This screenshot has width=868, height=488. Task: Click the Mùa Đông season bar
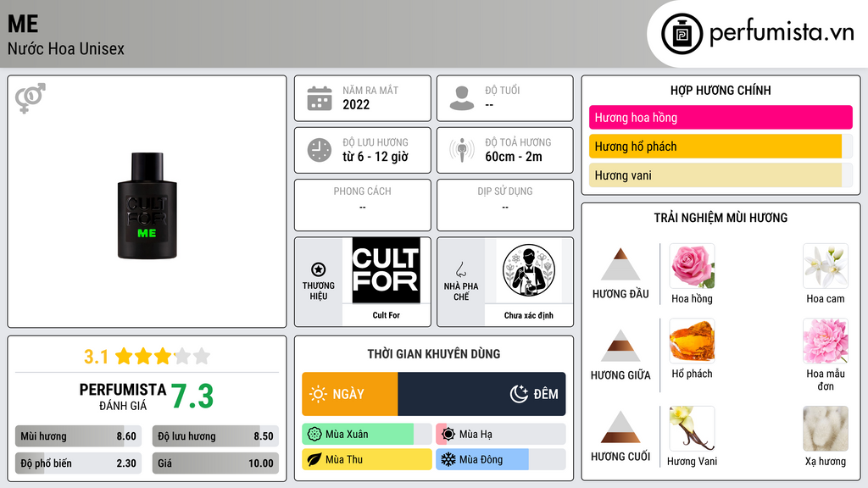coord(500,459)
